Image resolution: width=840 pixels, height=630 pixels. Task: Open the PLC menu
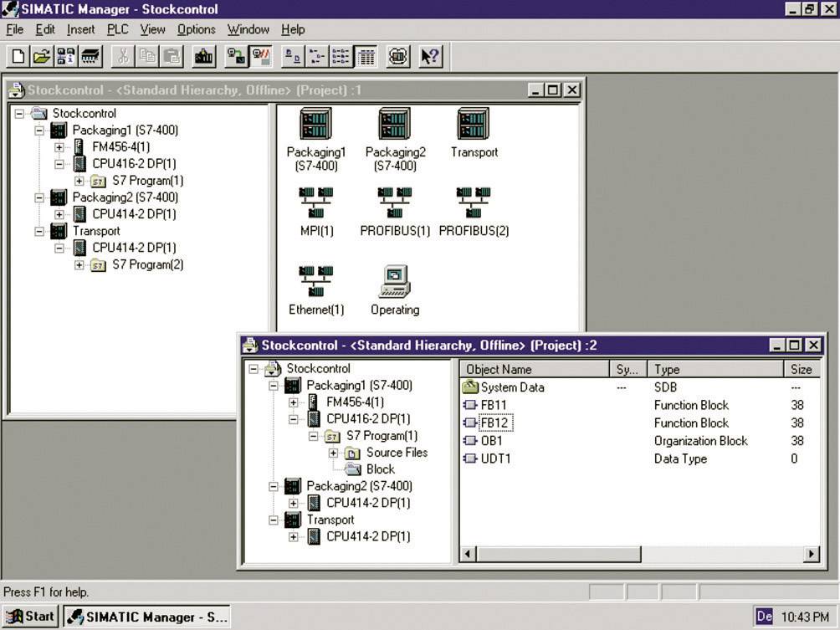tap(117, 29)
